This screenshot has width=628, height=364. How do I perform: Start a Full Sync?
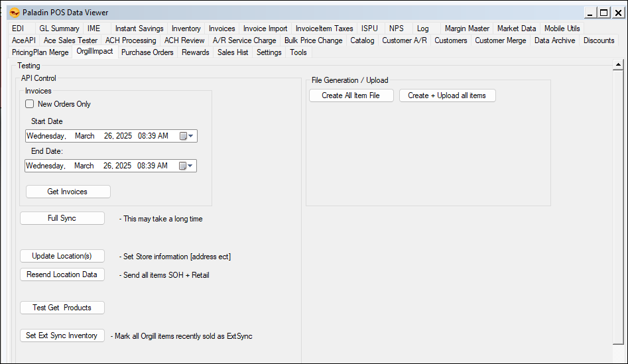(x=62, y=218)
